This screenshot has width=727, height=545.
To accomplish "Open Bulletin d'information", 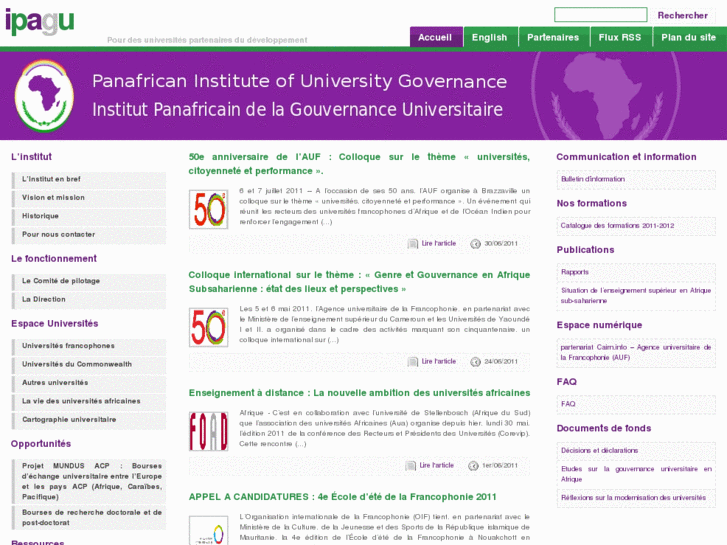I will [636, 180].
